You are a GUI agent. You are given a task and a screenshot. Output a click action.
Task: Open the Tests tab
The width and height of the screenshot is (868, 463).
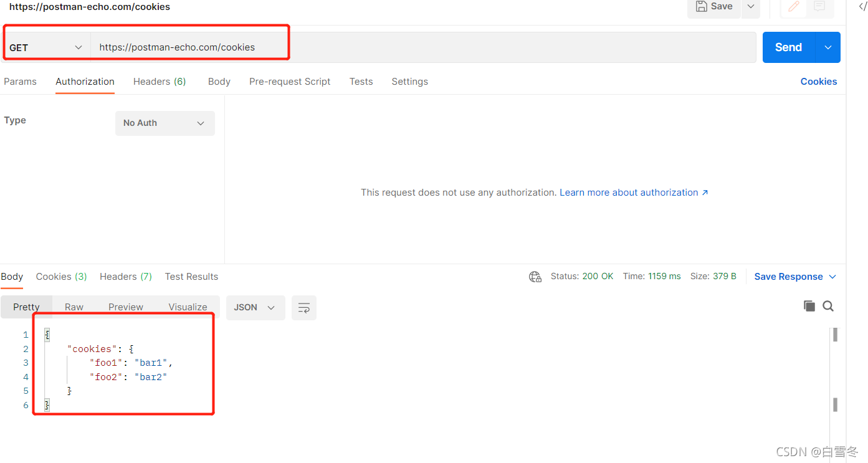click(x=361, y=82)
